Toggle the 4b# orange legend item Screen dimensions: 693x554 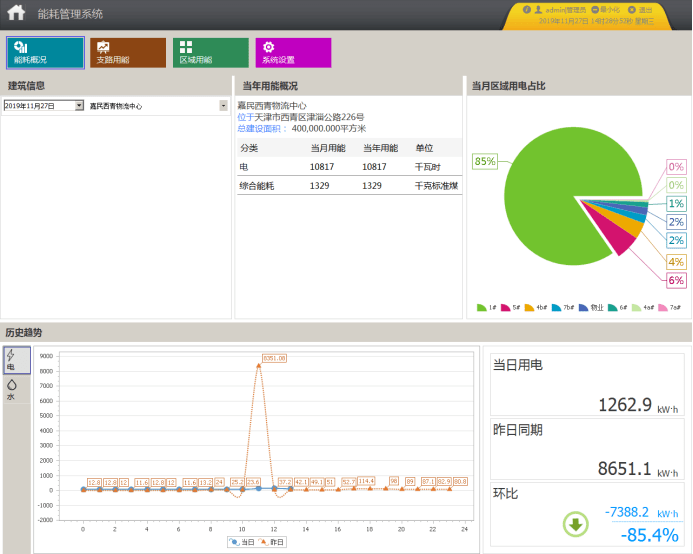point(536,307)
